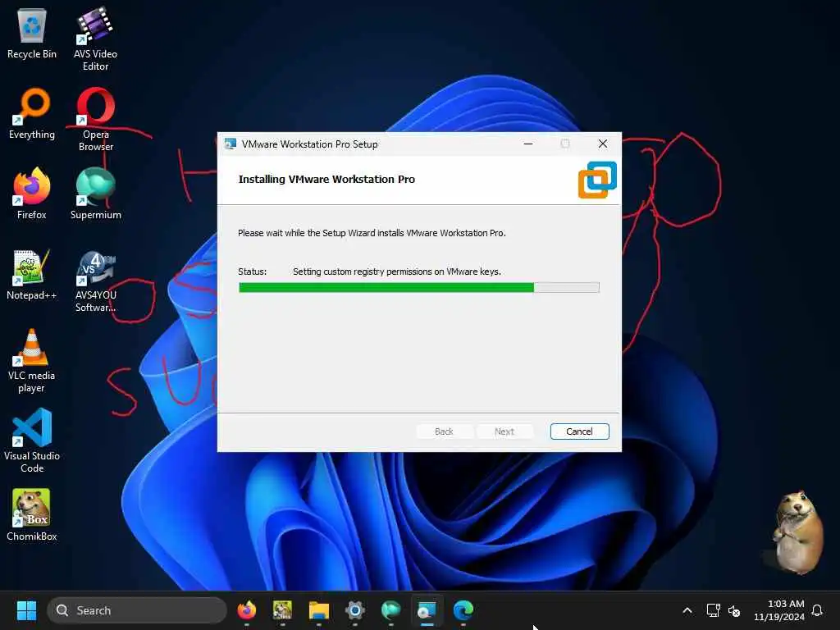Open the network status tray icon
This screenshot has height=630, width=840.
[713, 610]
